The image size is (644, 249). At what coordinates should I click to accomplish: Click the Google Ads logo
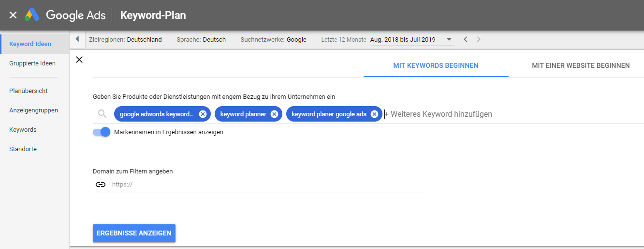65,15
